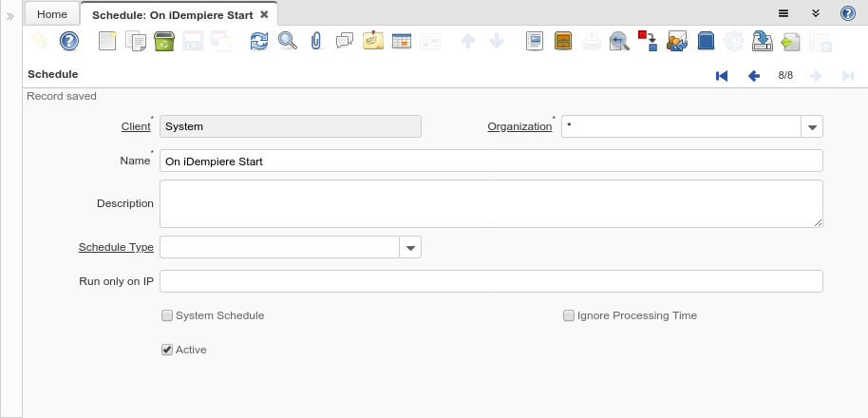Screen dimensions: 868x418
Task: Close the Schedule tab
Action: click(265, 15)
